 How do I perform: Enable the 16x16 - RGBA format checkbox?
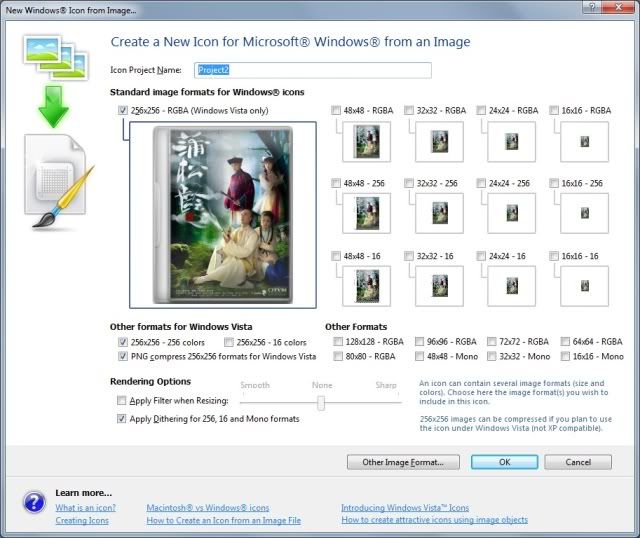point(554,110)
